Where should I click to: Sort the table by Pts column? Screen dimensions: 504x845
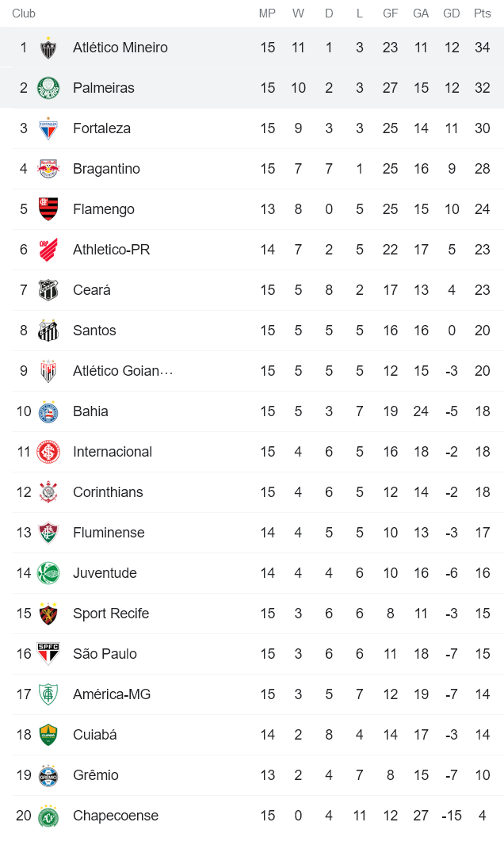pos(482,13)
